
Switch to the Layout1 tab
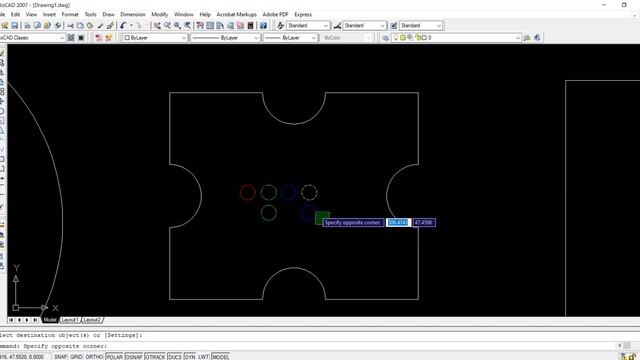[70, 320]
